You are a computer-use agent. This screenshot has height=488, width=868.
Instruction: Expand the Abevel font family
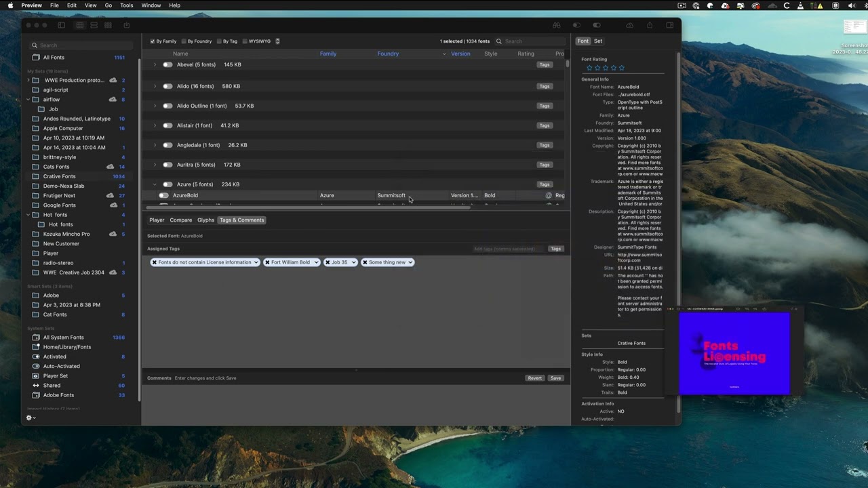155,65
